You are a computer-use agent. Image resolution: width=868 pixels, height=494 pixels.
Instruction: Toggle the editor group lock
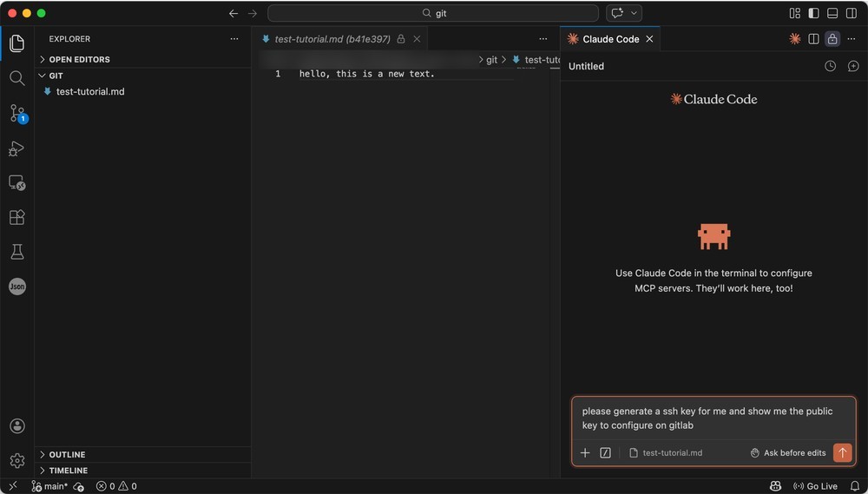pos(832,39)
